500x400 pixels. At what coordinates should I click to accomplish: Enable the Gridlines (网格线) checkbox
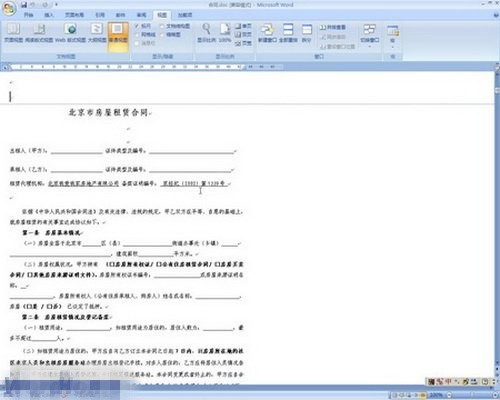(x=146, y=34)
